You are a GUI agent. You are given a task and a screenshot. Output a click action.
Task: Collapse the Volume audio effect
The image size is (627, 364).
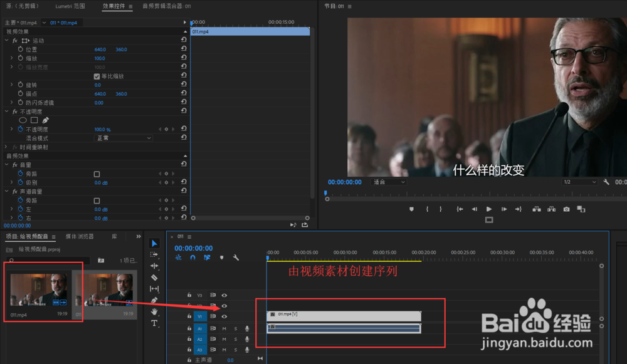point(6,165)
